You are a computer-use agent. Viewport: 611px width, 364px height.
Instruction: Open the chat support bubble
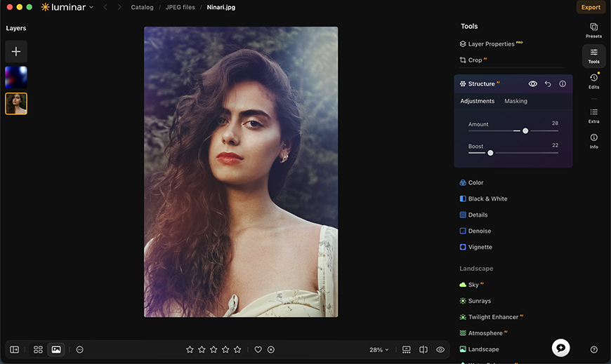(560, 348)
